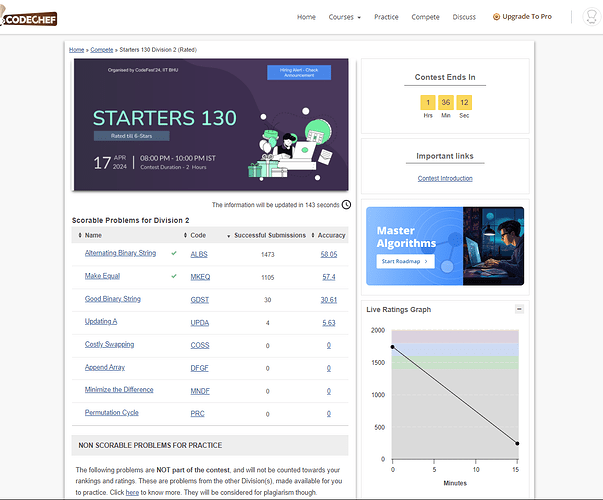Open the Compete page
This screenshot has height=500, width=603.
(425, 17)
